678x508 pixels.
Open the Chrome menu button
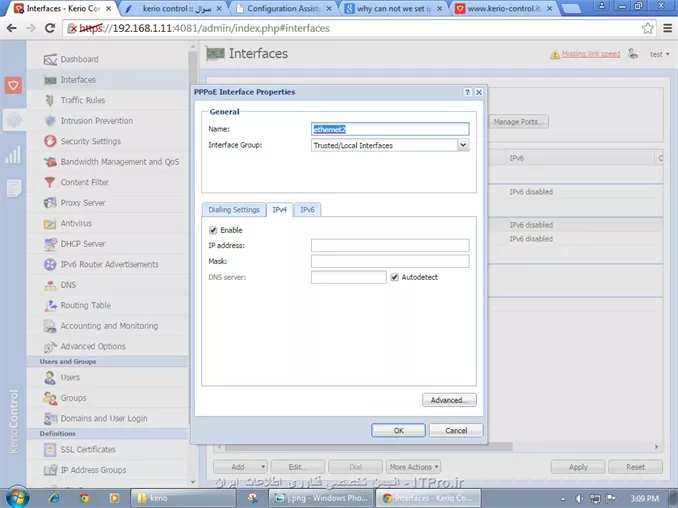(668, 29)
